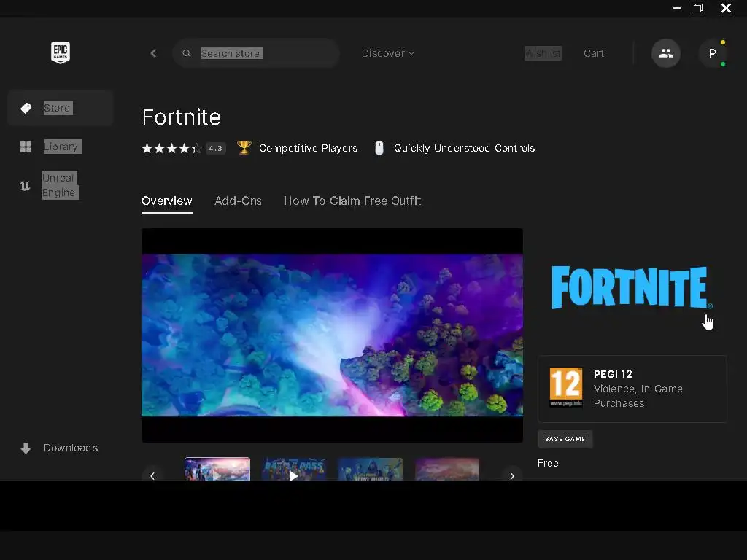Select the first highlighted media thumbnail

click(x=217, y=469)
